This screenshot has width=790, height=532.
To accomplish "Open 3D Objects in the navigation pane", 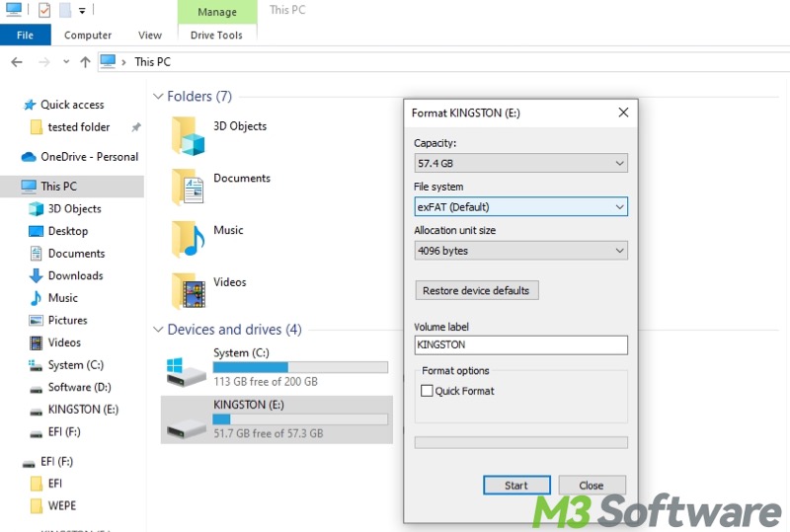I will pyautogui.click(x=75, y=209).
